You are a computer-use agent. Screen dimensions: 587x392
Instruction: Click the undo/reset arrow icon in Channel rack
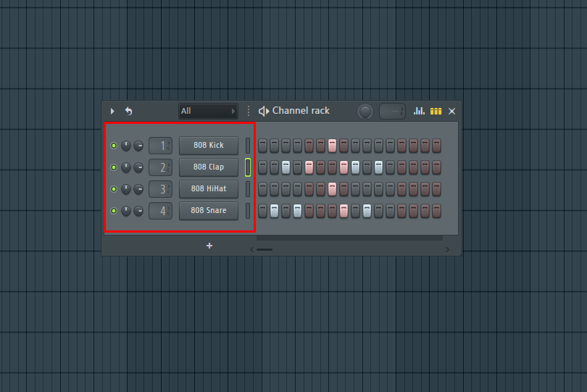[129, 111]
